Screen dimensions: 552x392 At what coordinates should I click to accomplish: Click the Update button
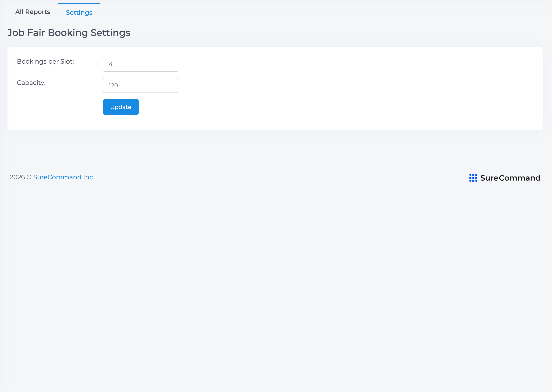point(121,107)
